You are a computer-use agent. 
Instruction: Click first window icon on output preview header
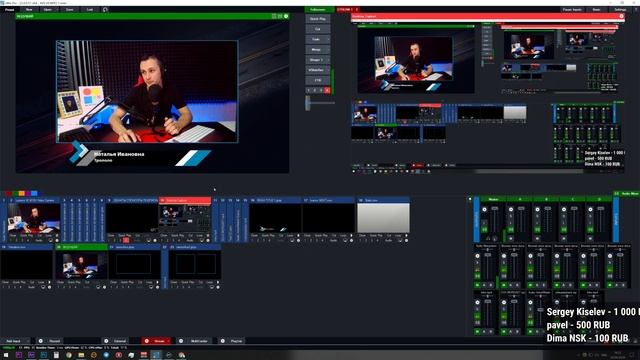point(274,16)
